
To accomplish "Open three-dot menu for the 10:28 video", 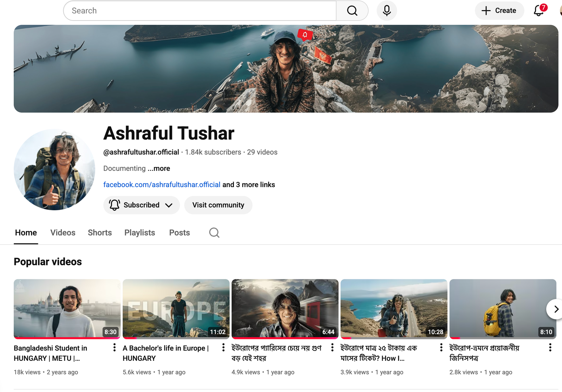I will point(441,347).
